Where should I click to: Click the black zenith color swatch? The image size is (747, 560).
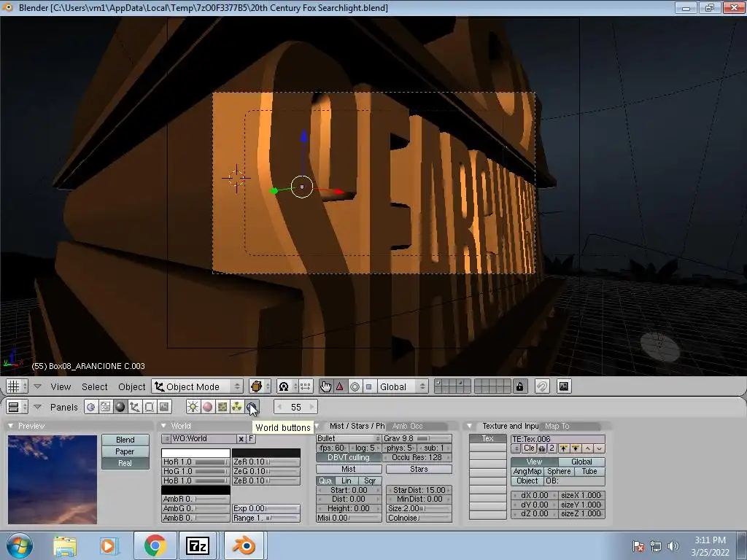266,453
